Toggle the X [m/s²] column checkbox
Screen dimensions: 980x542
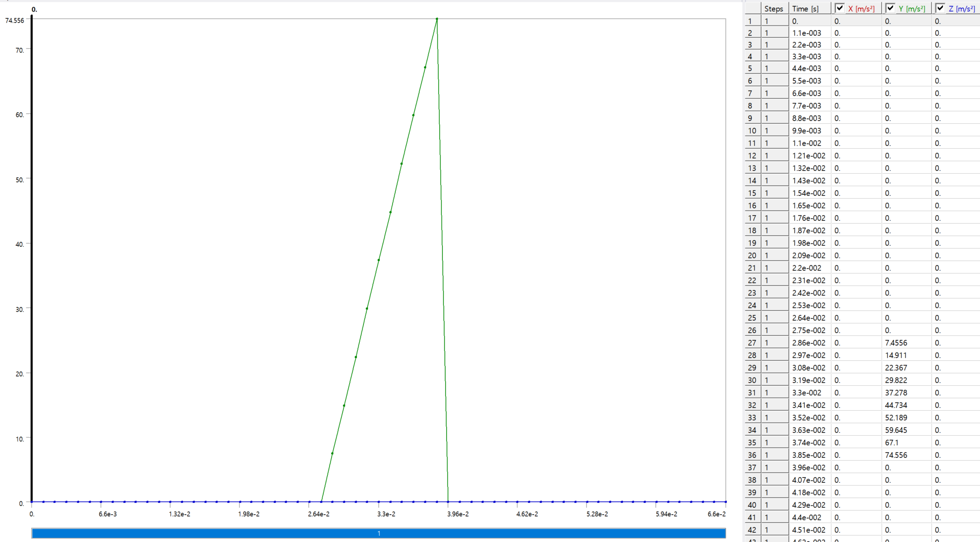pos(840,8)
